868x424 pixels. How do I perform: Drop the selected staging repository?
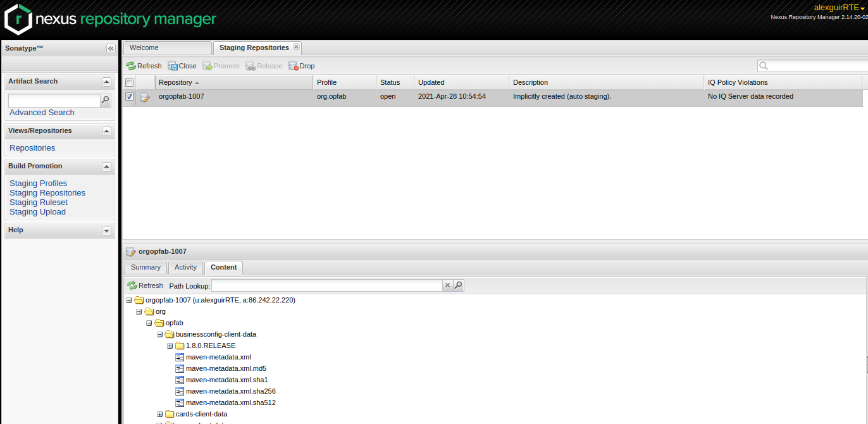(301, 66)
